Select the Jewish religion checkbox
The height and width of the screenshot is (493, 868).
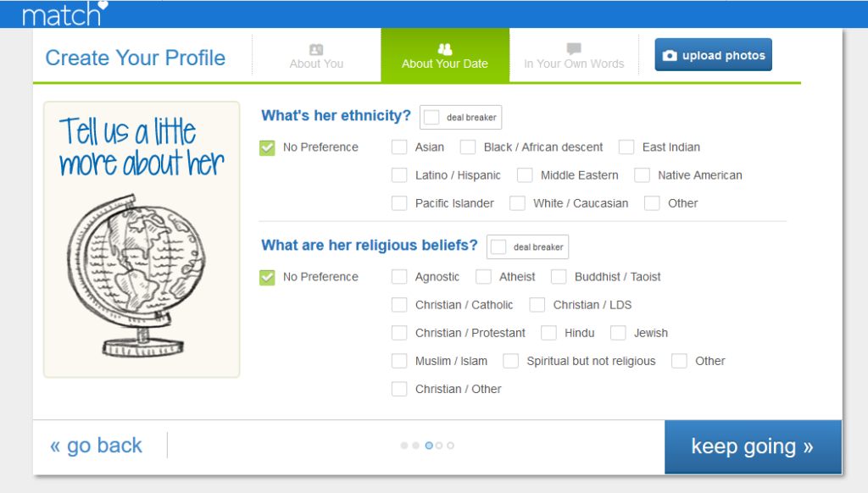[x=618, y=332]
